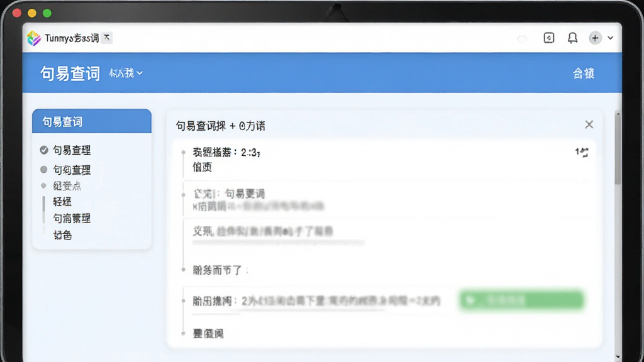Click the blurred underlined text left of the green button
The width and height of the screenshot is (644, 362).
(316, 301)
